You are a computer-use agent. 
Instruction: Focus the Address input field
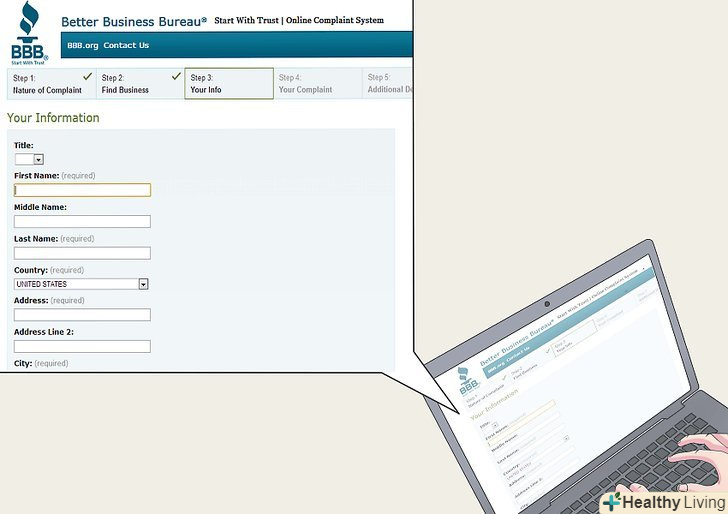coord(82,315)
